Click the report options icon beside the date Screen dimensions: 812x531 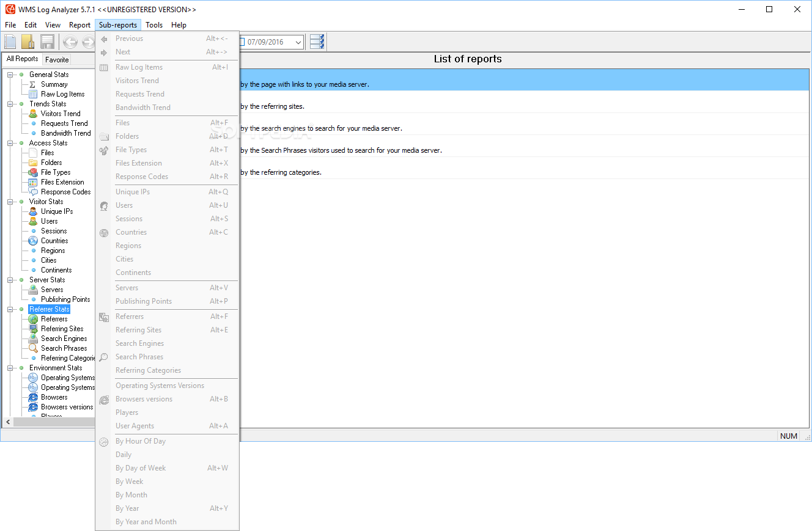point(317,42)
